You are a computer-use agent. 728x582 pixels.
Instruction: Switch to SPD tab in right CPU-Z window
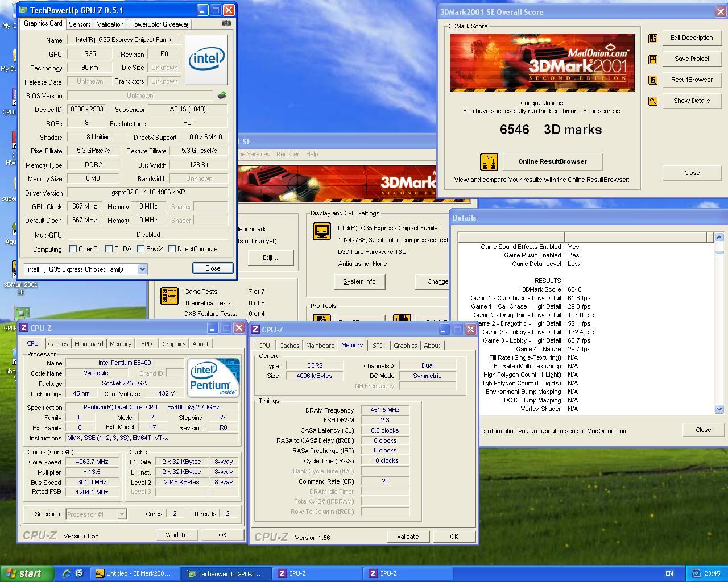(x=378, y=346)
